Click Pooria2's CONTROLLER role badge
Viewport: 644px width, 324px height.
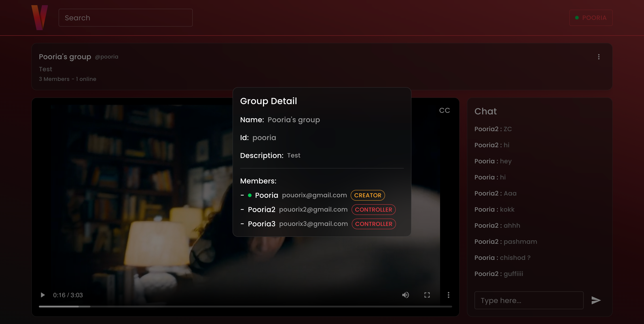pyautogui.click(x=373, y=210)
